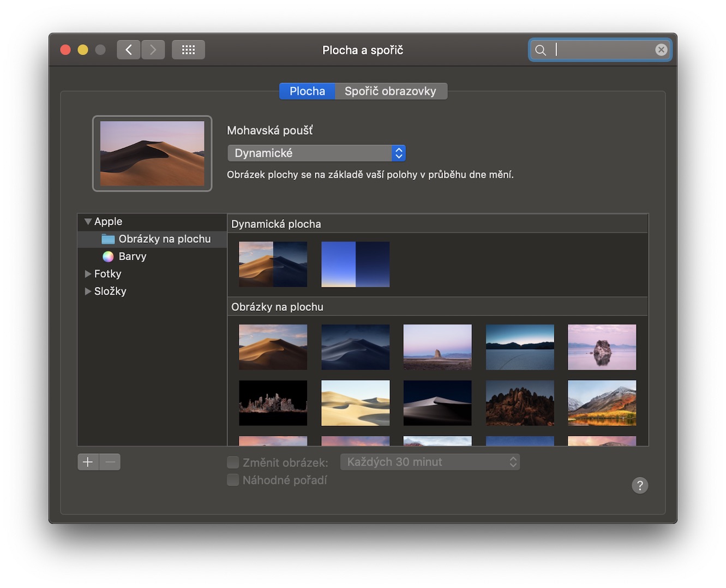Screen dimensions: 726x588
Task: Select Obrázky na plochu folder
Action: [164, 239]
